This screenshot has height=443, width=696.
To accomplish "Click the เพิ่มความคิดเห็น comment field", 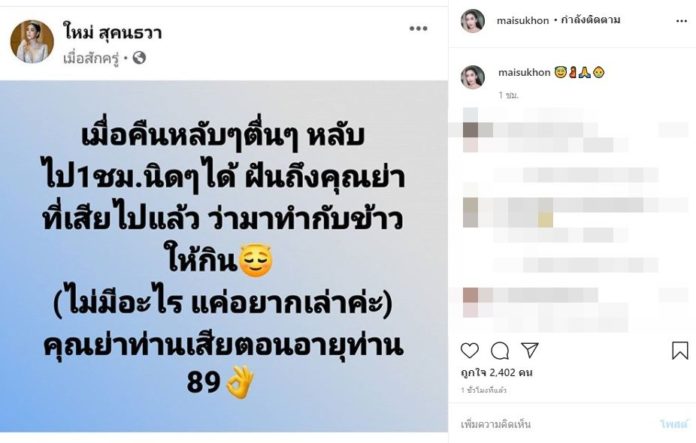I will coord(495,424).
